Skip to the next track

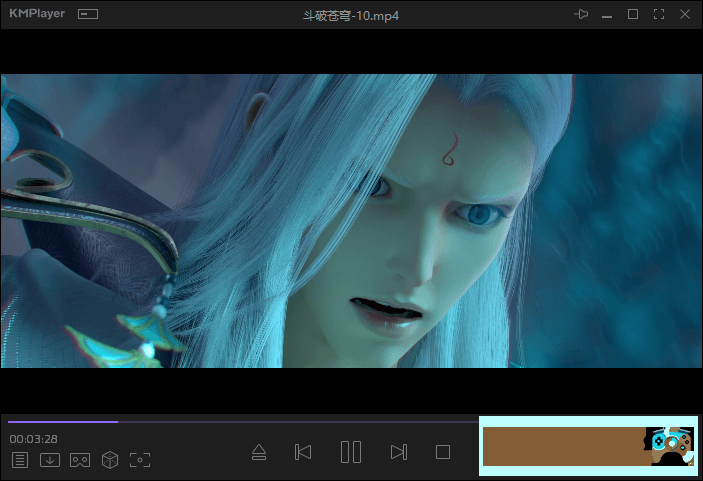(399, 452)
